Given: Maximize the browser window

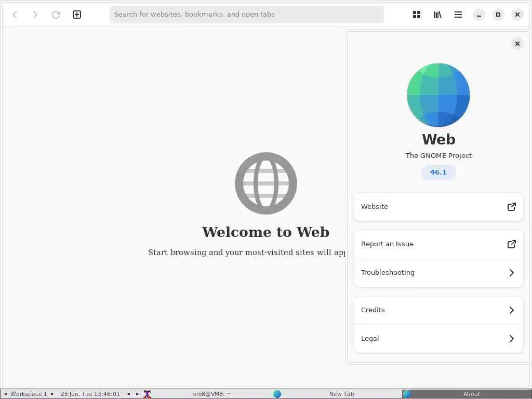Looking at the screenshot, I should [498, 15].
